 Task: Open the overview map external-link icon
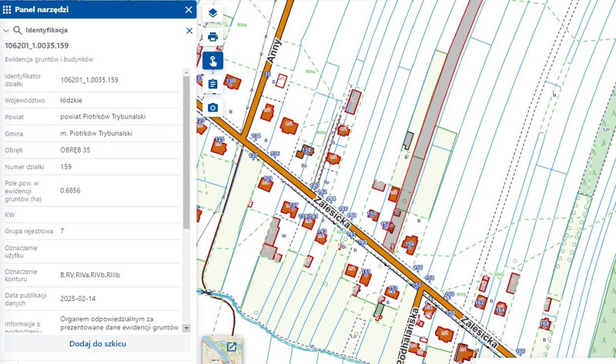pos(232,346)
